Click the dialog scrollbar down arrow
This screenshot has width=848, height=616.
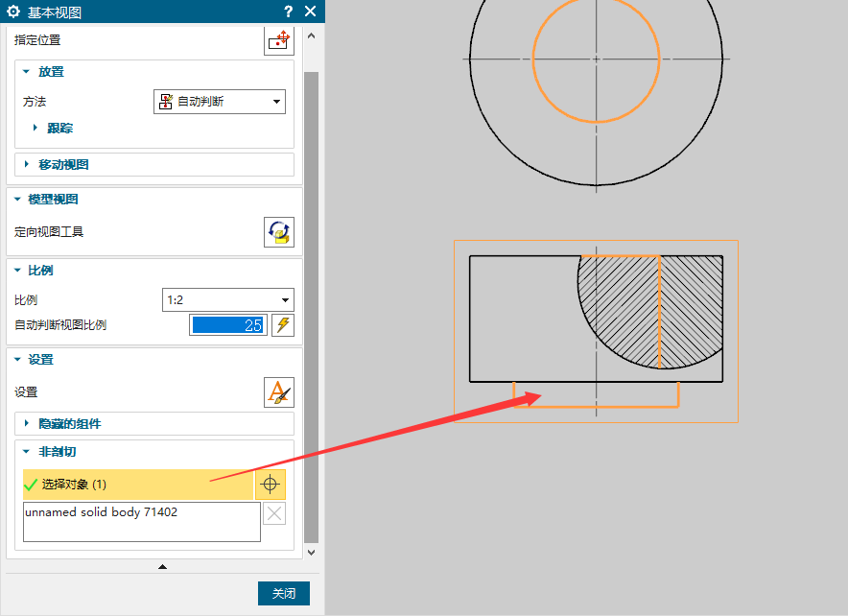pos(311,552)
